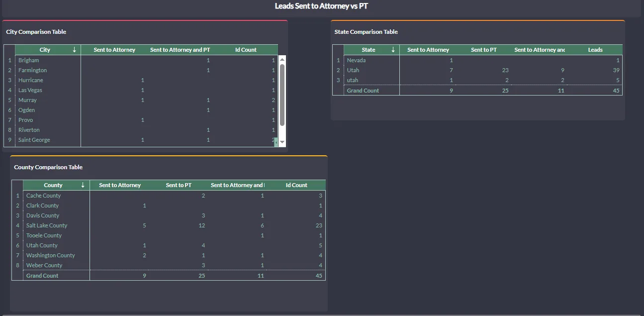
Task: Click State table 'Sent to Attorney' header
Action: click(428, 50)
